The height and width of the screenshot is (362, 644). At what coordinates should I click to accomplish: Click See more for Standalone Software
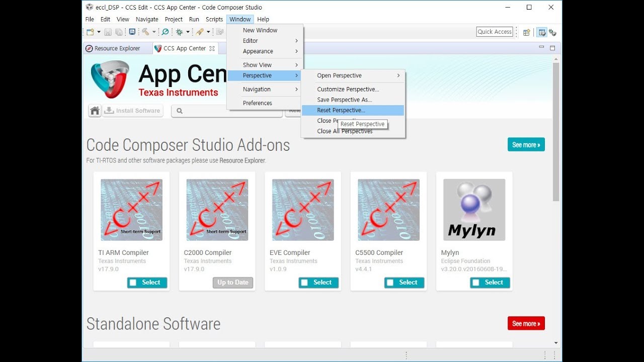point(526,324)
